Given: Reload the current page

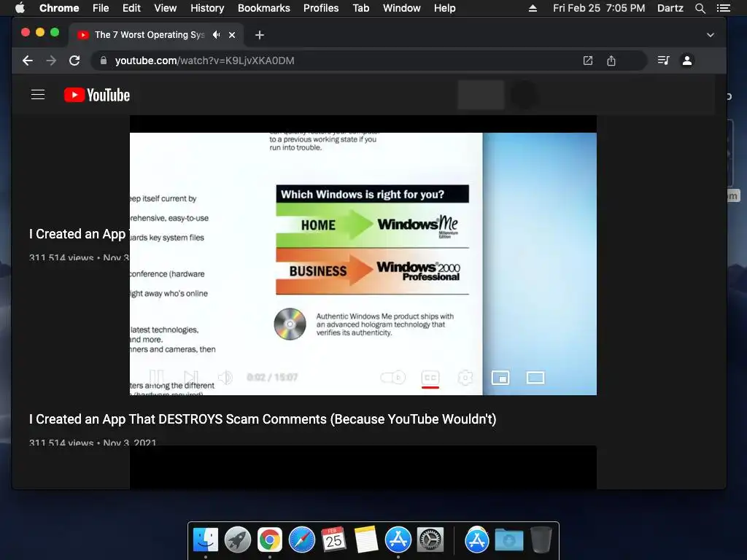Looking at the screenshot, I should pos(74,61).
